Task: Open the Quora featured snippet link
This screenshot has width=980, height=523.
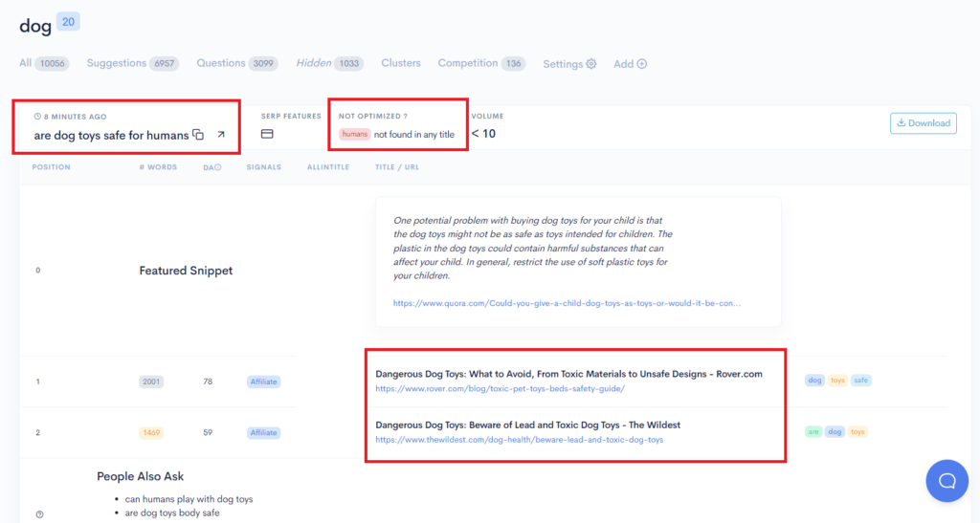Action: point(567,303)
